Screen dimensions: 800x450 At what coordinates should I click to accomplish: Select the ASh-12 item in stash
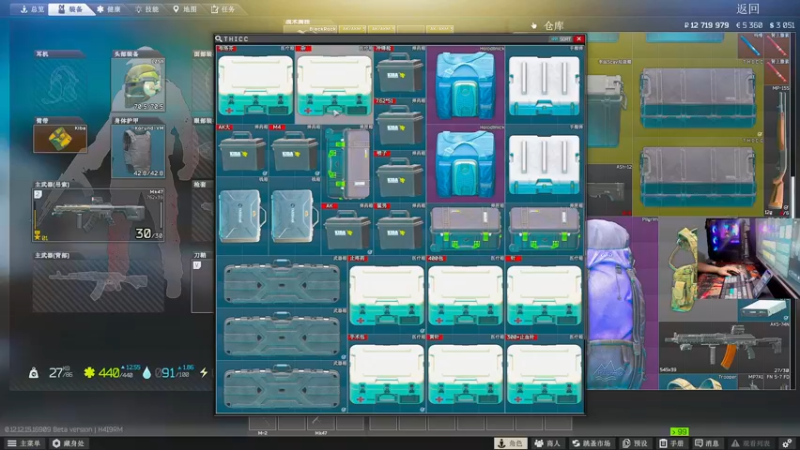[609, 190]
